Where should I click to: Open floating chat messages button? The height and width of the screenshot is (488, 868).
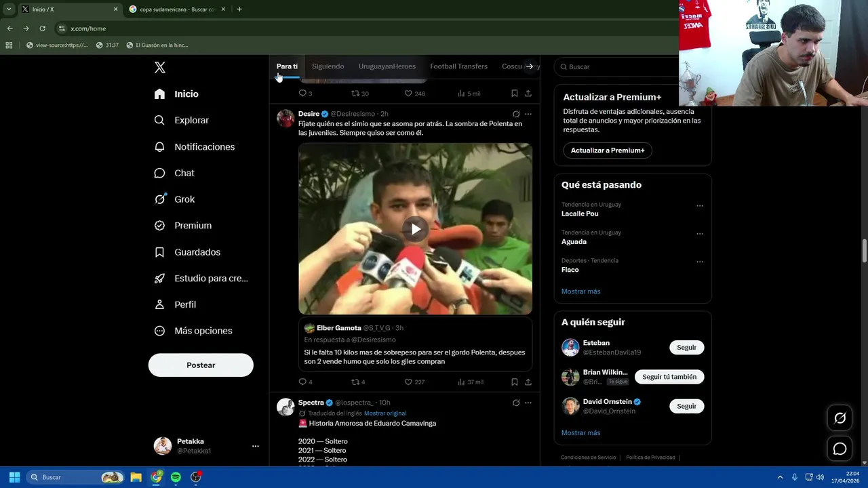pyautogui.click(x=840, y=449)
